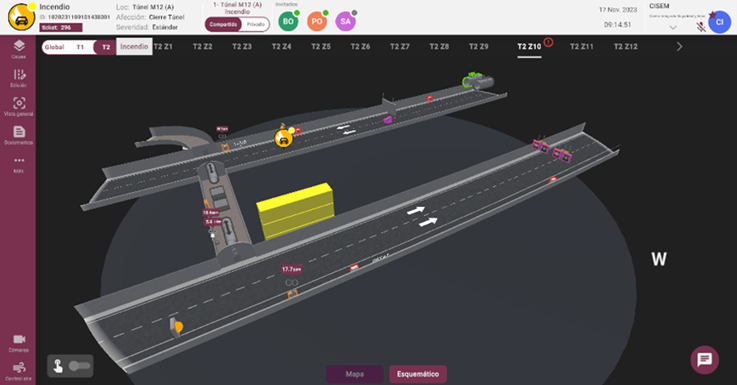Screen dimensions: 737x385
Task: Select the Incendio button in zone bar
Action: (134, 47)
